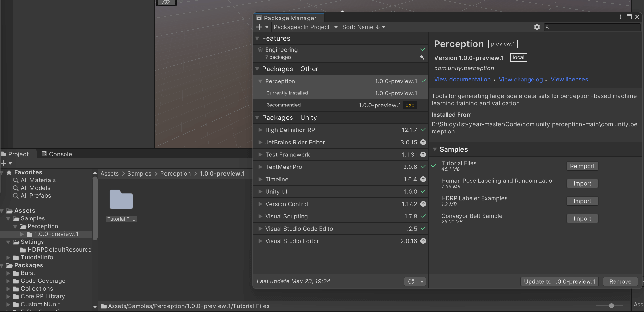Click the Engineering feature wrench icon
The width and height of the screenshot is (644, 312).
point(422,57)
